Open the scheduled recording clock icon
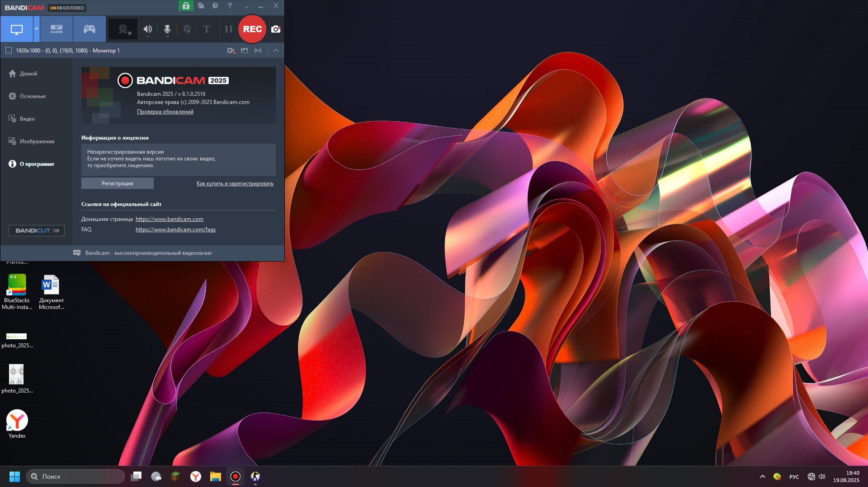 click(215, 6)
